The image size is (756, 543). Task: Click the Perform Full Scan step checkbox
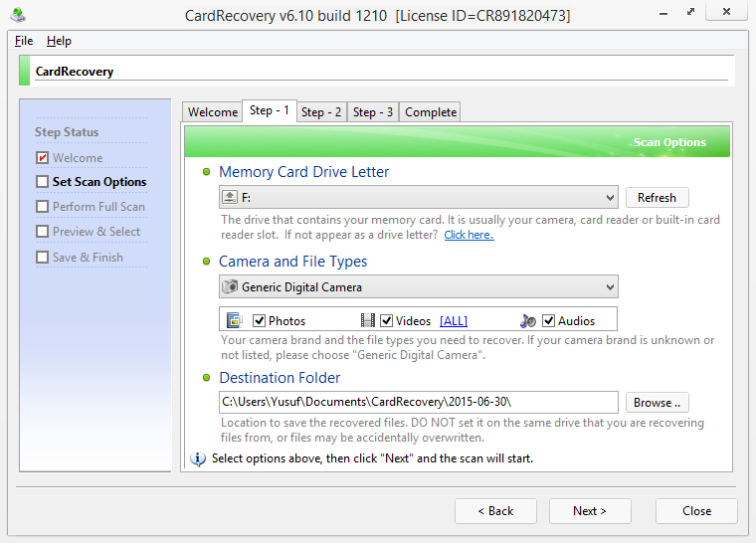(43, 207)
